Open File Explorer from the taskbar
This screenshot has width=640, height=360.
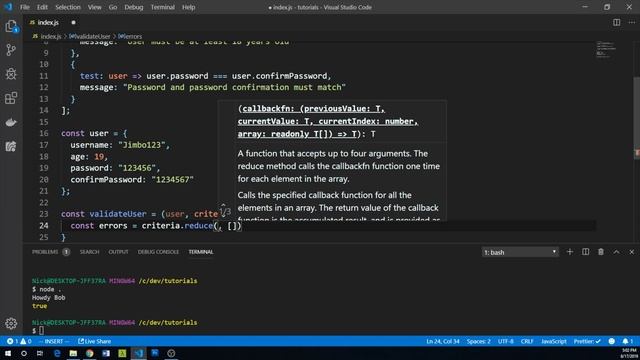[73, 353]
